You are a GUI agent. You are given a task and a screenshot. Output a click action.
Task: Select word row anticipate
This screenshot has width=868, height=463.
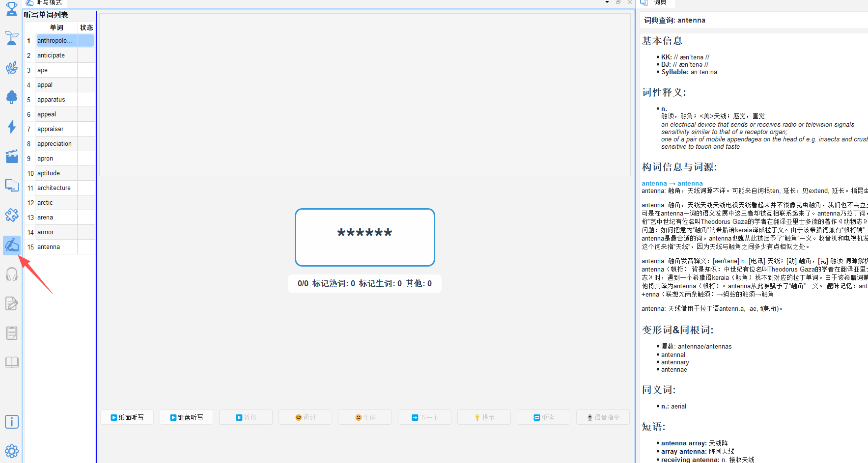tap(60, 55)
